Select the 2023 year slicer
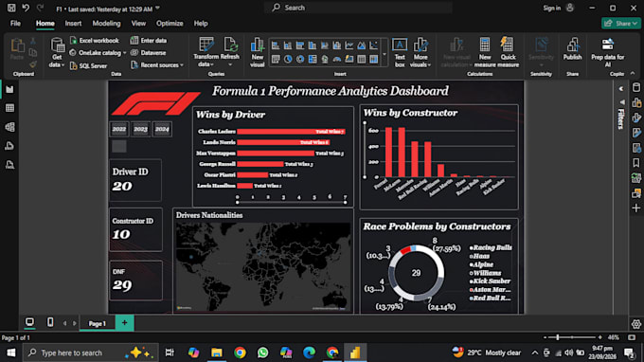644x362 pixels. (x=140, y=129)
